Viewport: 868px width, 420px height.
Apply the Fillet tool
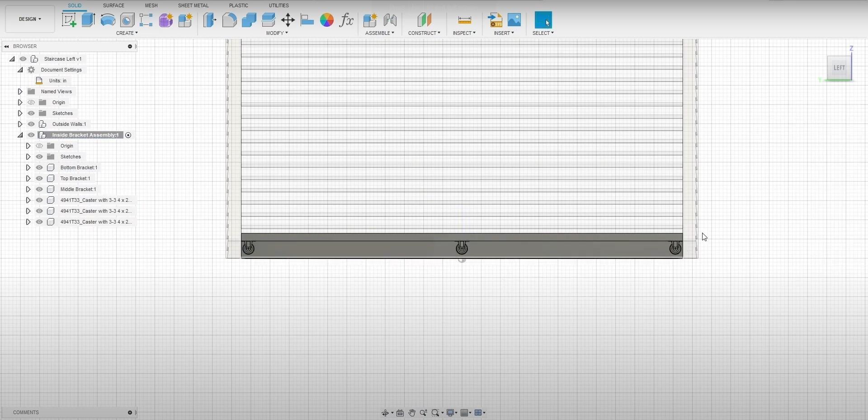(x=229, y=20)
